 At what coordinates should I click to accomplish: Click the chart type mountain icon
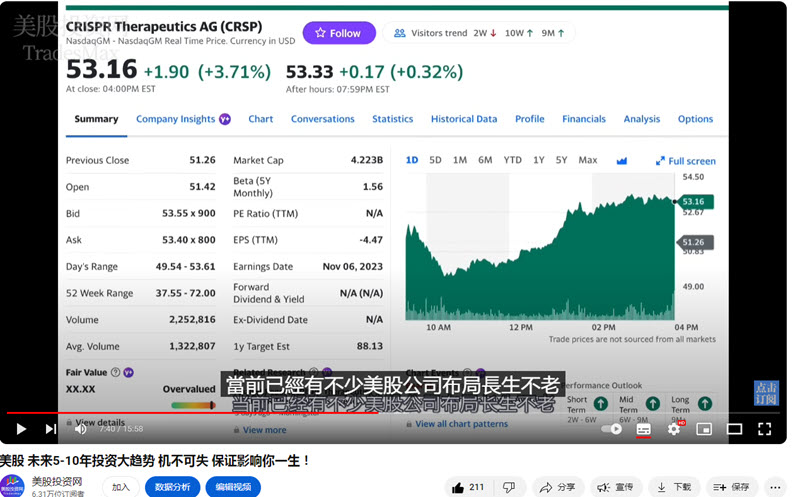[x=621, y=161]
